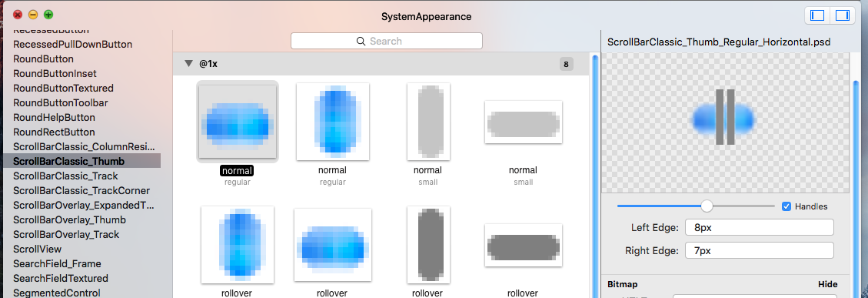Select the vertical blue rollover thumbnail
The height and width of the screenshot is (298, 868).
[x=238, y=245]
